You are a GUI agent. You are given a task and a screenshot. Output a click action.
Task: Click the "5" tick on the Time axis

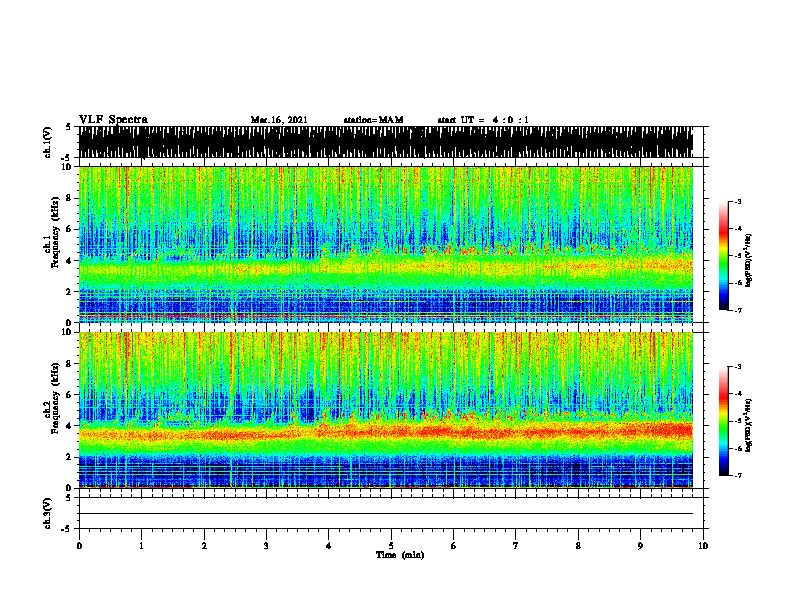tap(391, 546)
